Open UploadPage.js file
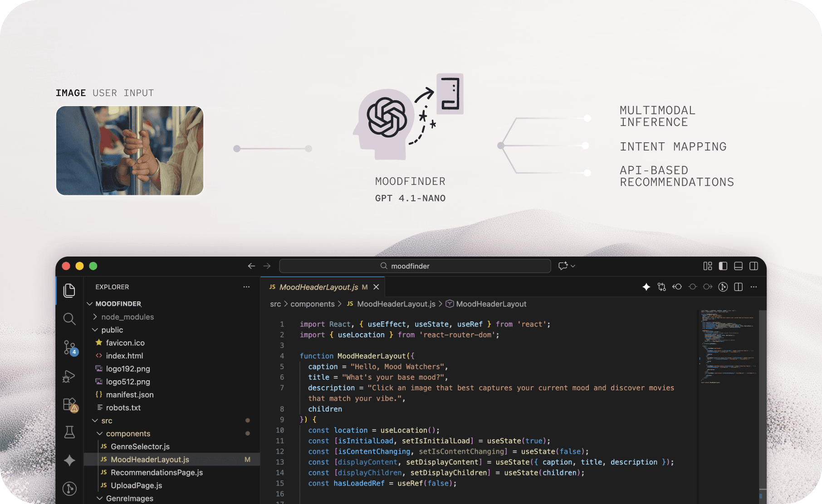Screen dimensions: 822x504 (x=172, y=485)
